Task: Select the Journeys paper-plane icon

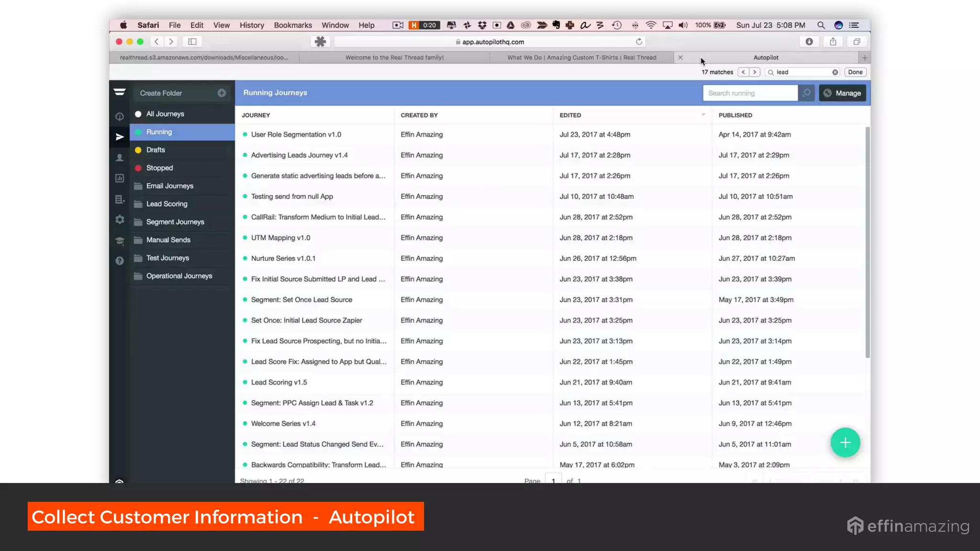Action: [x=120, y=137]
